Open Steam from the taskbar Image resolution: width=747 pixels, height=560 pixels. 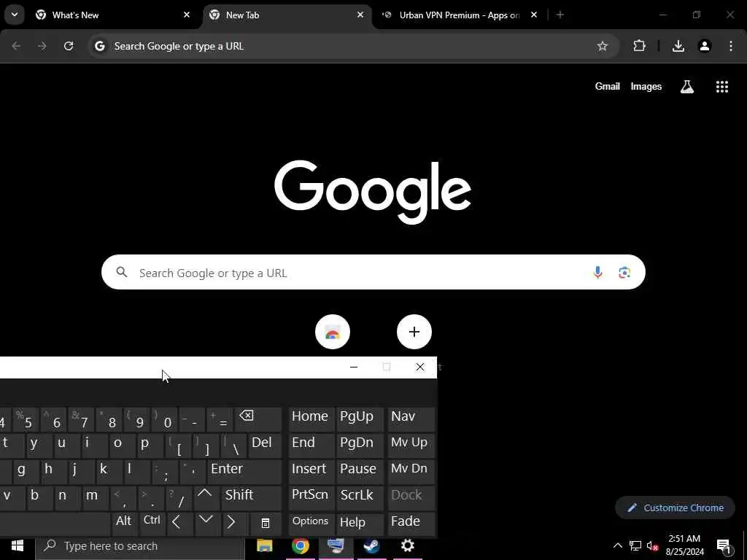point(372,545)
